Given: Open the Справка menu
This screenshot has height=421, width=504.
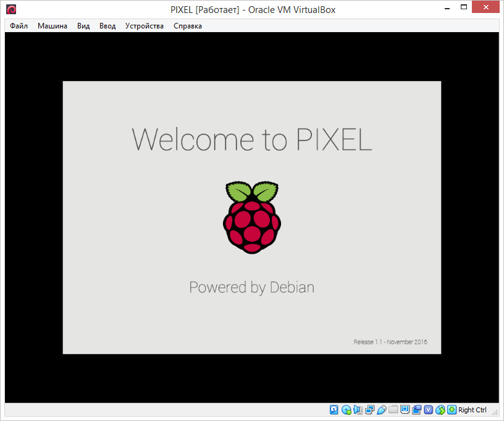Looking at the screenshot, I should click(188, 26).
